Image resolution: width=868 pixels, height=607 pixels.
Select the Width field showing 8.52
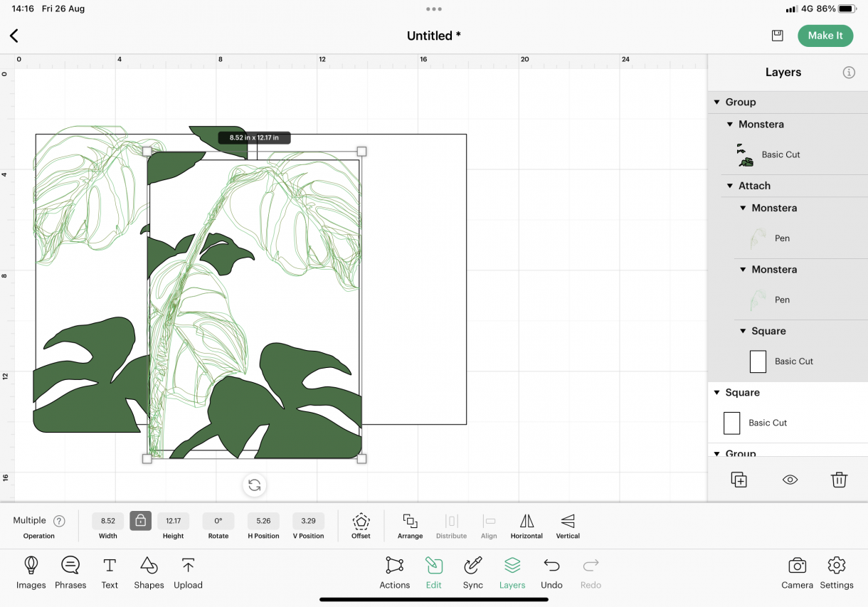tap(108, 521)
